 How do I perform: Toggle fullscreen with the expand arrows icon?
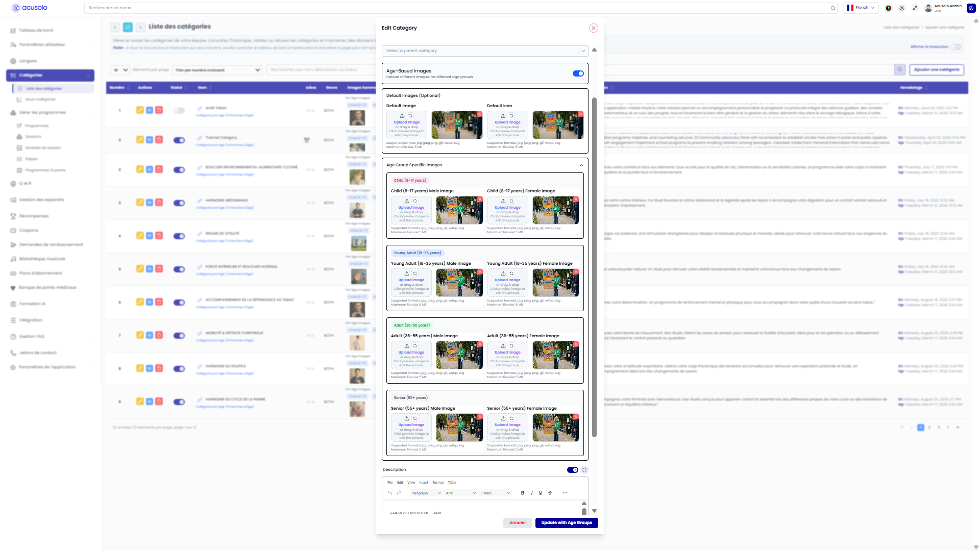[915, 8]
